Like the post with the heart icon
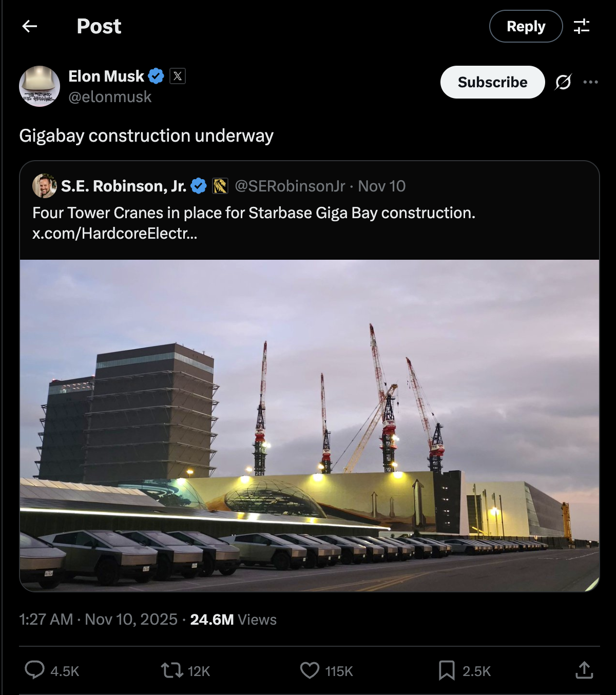This screenshot has height=695, width=616. (310, 670)
